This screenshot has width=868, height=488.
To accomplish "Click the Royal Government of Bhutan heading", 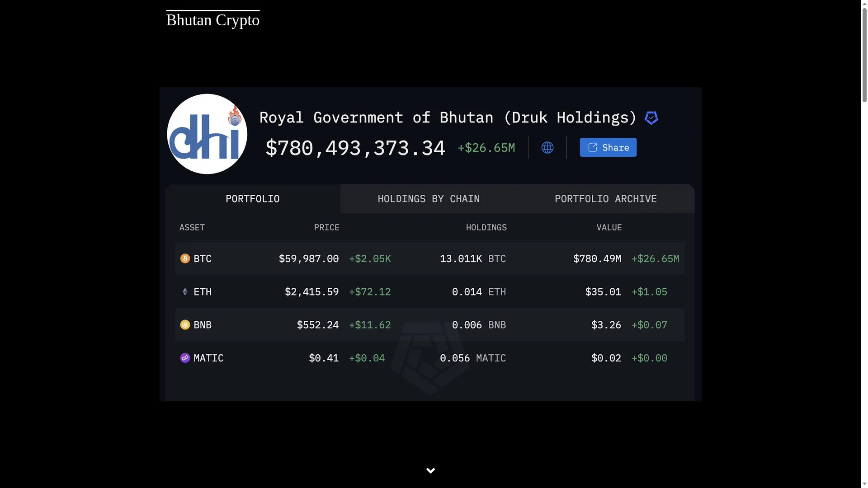I will [448, 117].
